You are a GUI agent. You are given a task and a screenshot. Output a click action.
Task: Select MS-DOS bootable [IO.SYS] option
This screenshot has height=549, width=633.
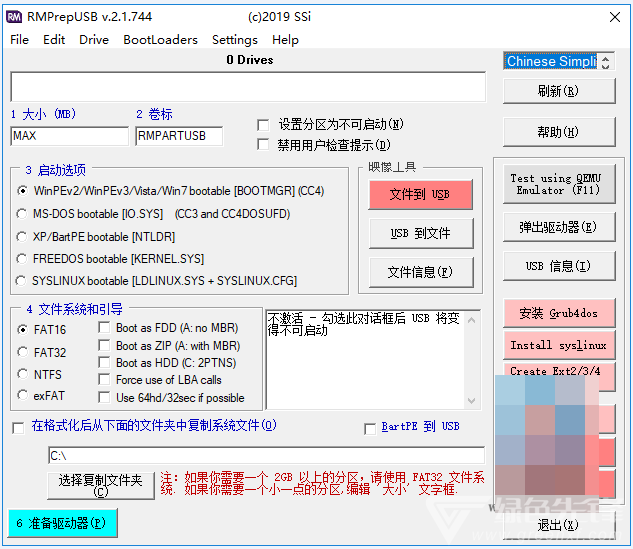tap(21, 214)
